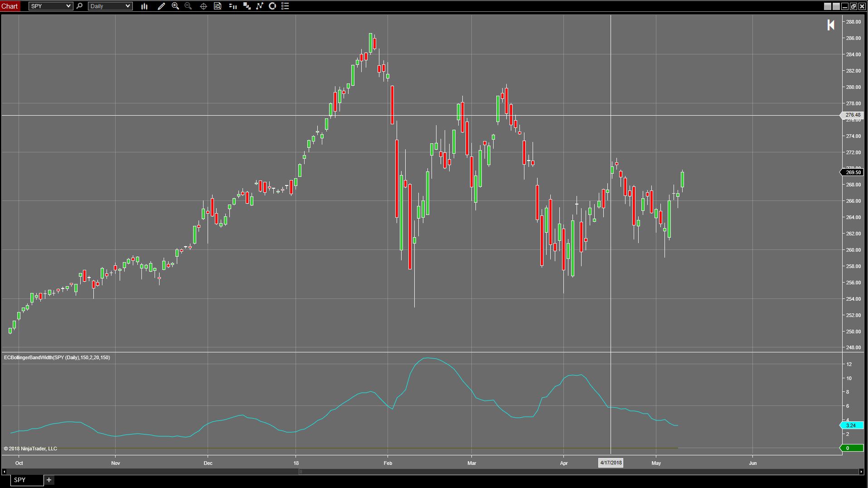Open the chart trader icon

click(233, 6)
